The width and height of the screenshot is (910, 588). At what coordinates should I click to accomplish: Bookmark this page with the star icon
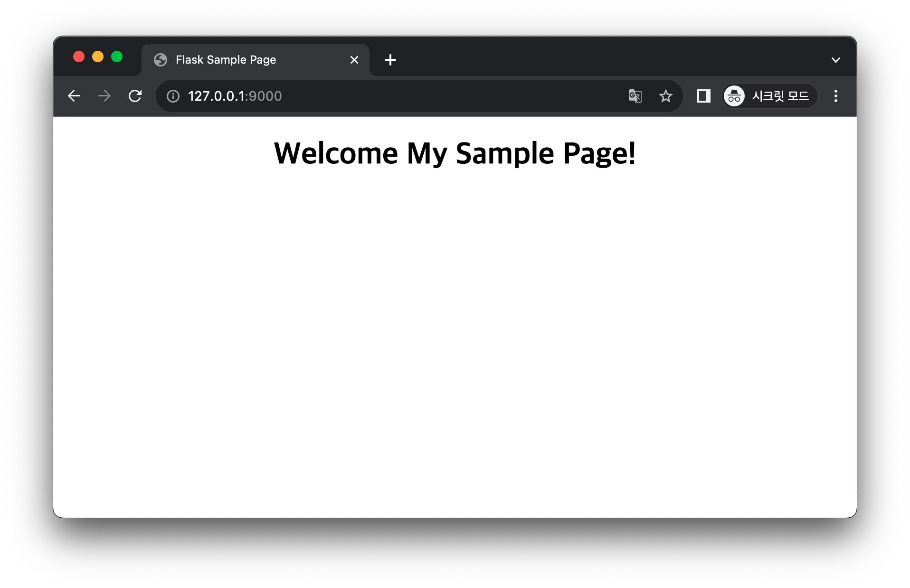666,96
